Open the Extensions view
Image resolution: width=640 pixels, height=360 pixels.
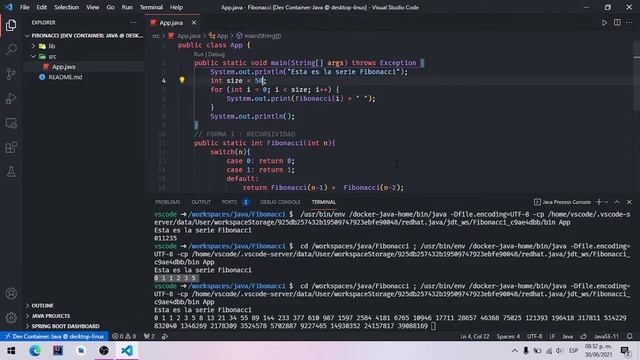[11, 147]
